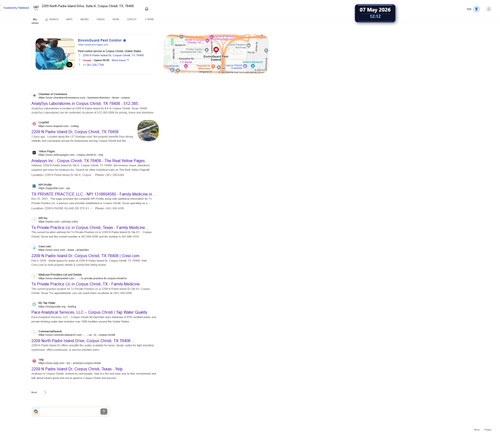Switch to the SEARCH tab
Viewport: 500px width, 434px height.
pos(52,19)
